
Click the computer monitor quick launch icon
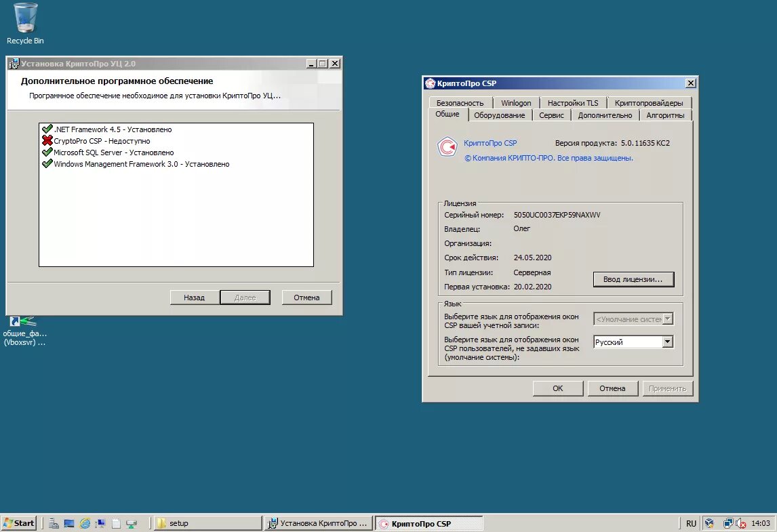tap(100, 523)
